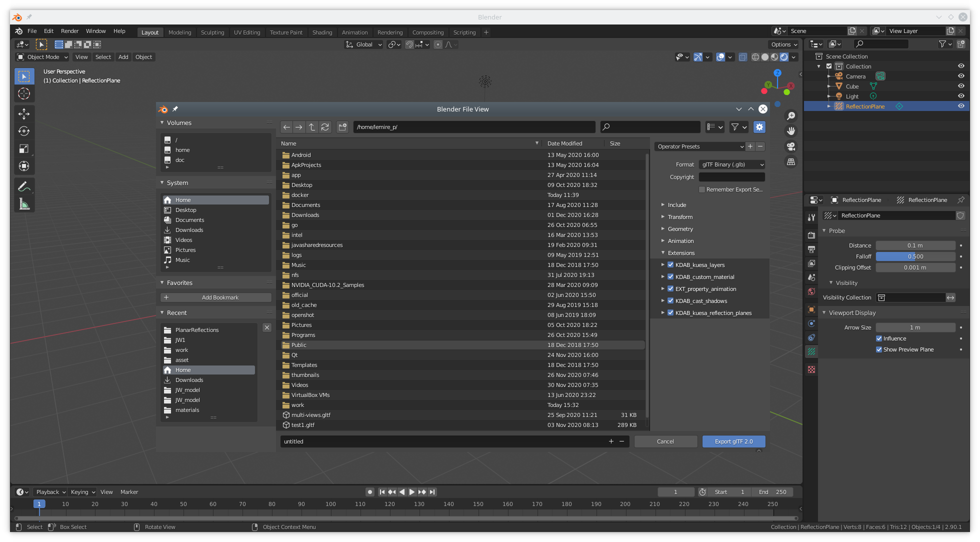Expand the Animation export section
The width and height of the screenshot is (980, 542).
click(680, 241)
